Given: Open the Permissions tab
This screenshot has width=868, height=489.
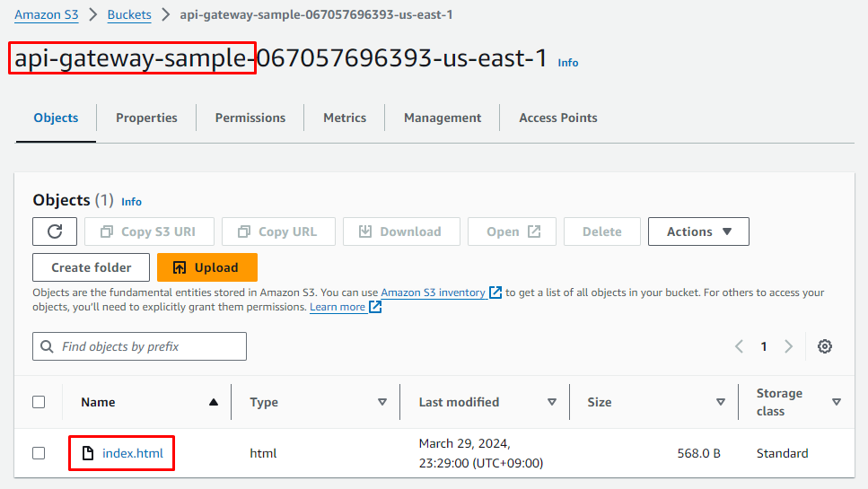Looking at the screenshot, I should 250,118.
